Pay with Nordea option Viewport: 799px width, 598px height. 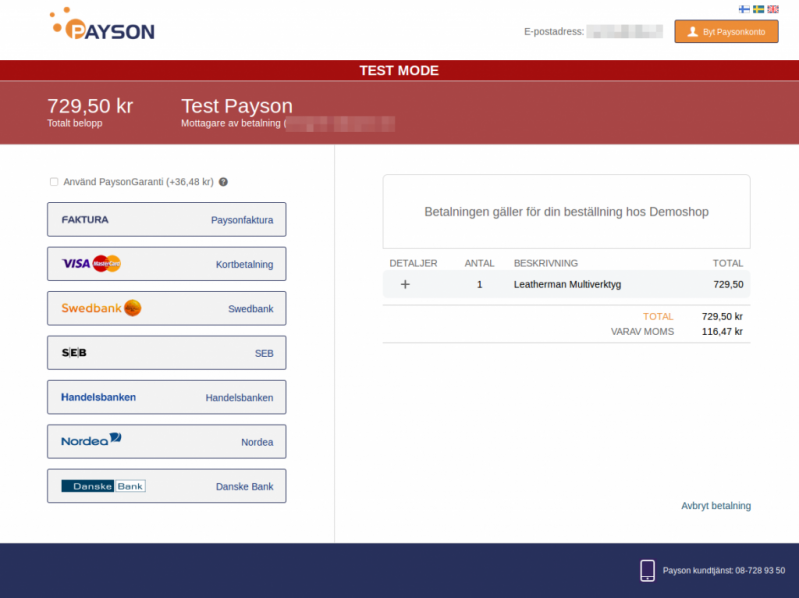[167, 442]
